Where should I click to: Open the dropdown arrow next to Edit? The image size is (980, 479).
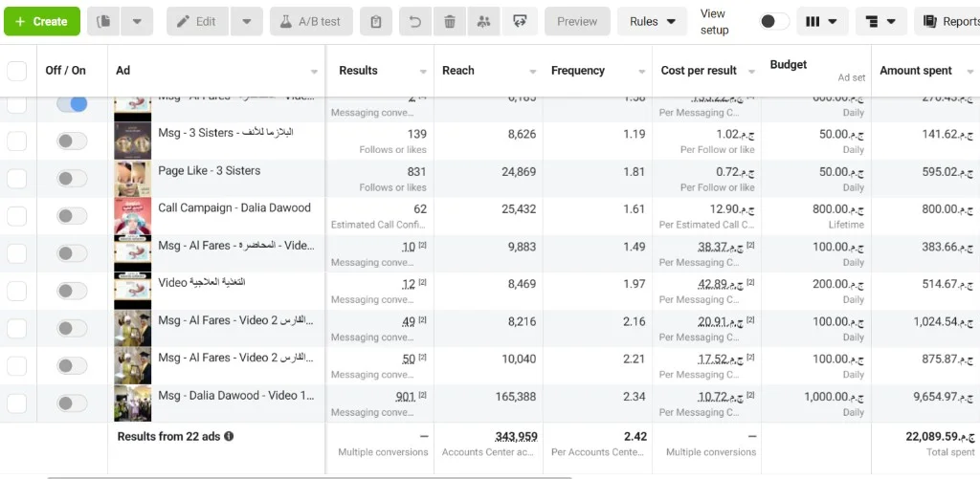click(x=246, y=21)
